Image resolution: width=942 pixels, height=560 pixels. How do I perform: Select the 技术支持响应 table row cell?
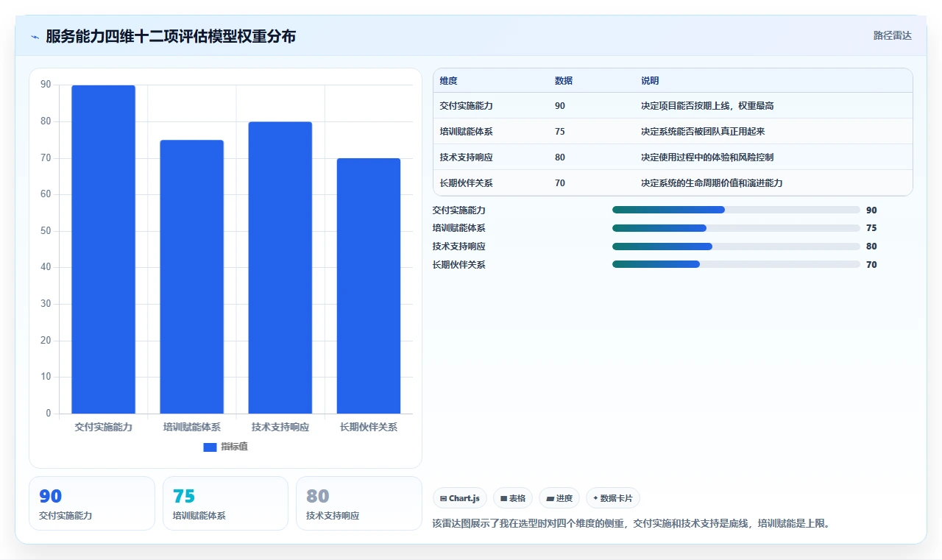click(466, 157)
